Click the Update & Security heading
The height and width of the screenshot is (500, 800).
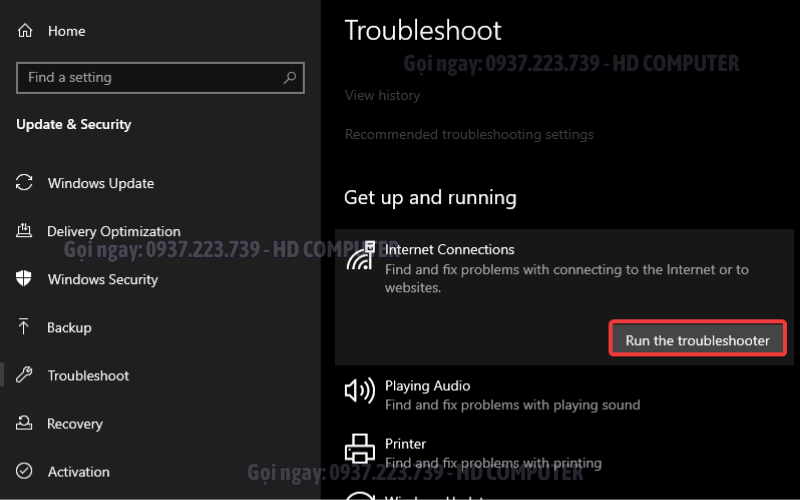coord(73,124)
